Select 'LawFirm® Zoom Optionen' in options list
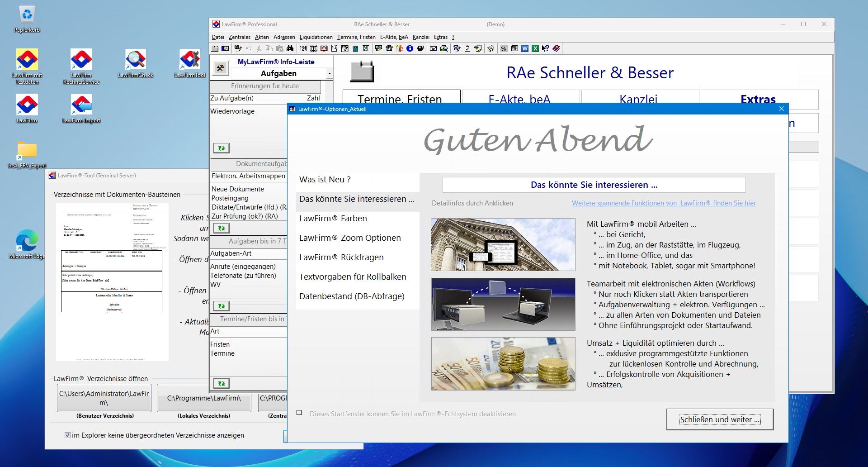Image resolution: width=868 pixels, height=467 pixels. 350,238
